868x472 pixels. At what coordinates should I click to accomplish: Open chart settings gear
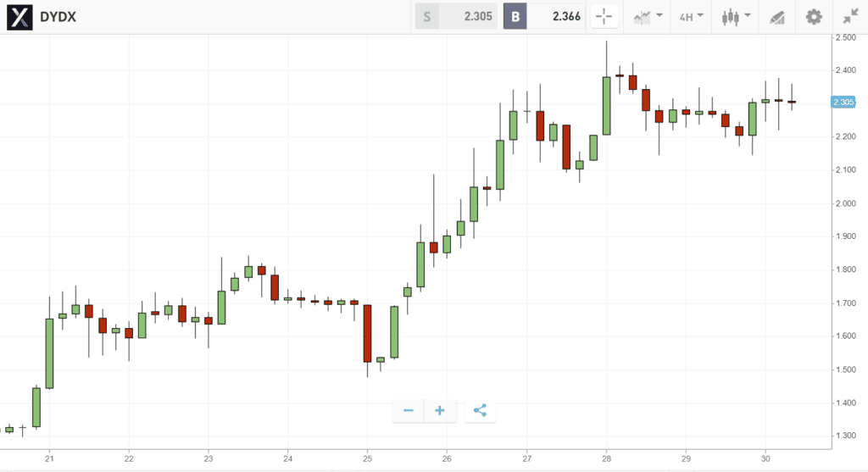pyautogui.click(x=813, y=17)
